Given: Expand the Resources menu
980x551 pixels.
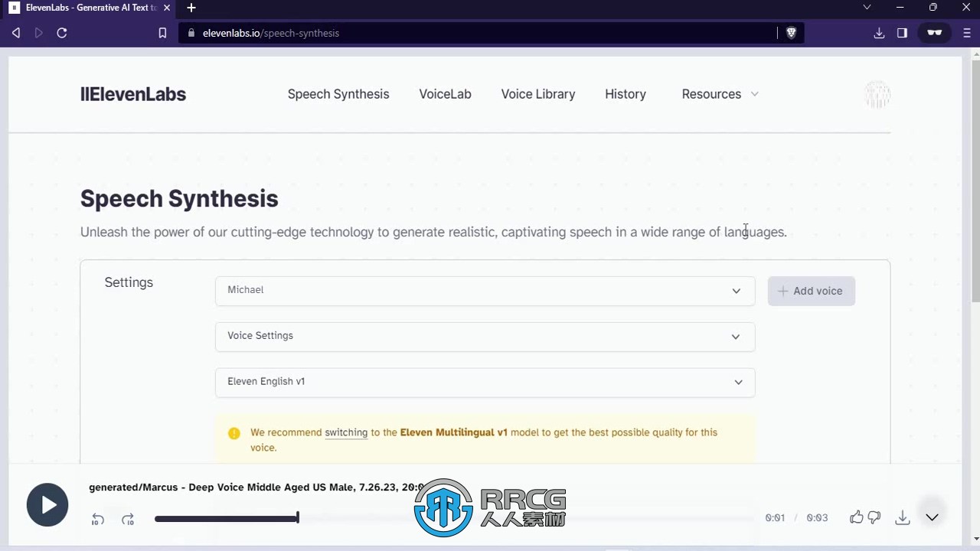Looking at the screenshot, I should pyautogui.click(x=720, y=94).
